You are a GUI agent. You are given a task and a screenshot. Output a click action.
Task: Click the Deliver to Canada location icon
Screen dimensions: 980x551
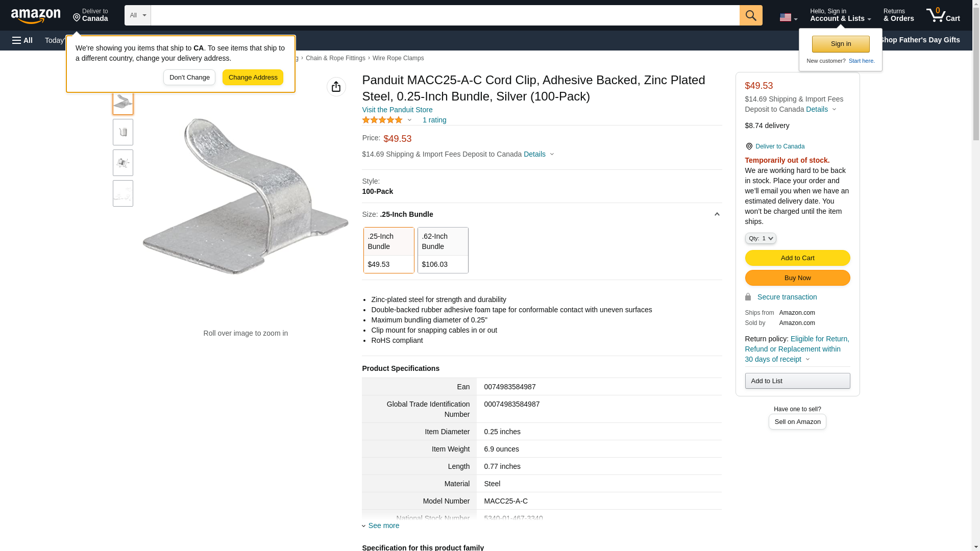[x=749, y=146]
